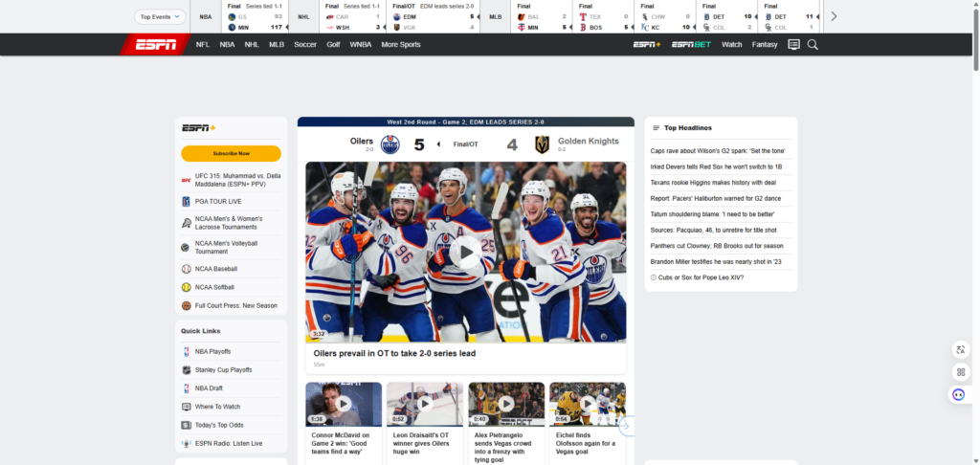Image resolution: width=980 pixels, height=465 pixels.
Task: Open the CAR vs WSH final score
Action: (x=352, y=17)
